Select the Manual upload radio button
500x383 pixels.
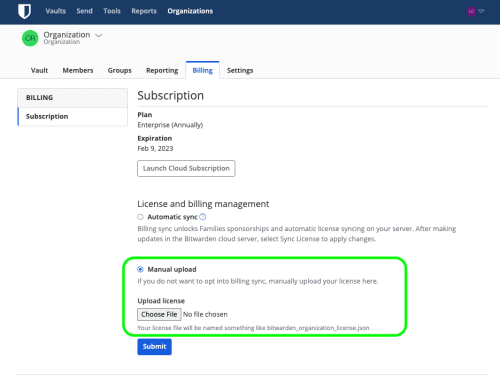tap(140, 269)
